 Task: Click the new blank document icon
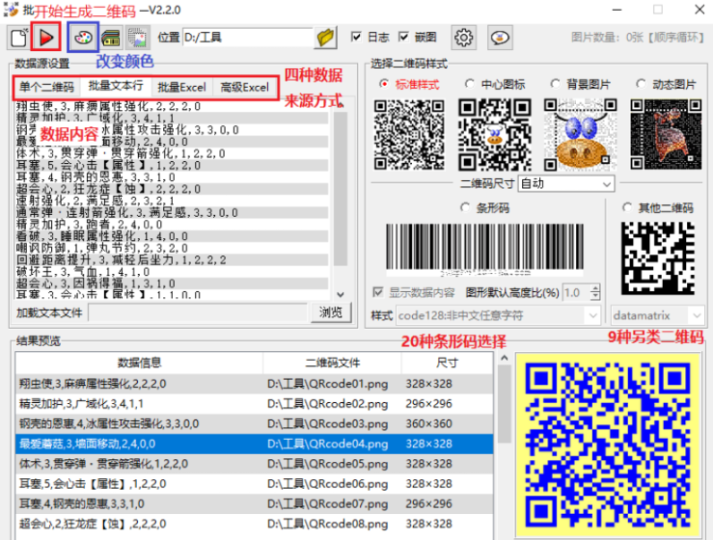point(18,38)
